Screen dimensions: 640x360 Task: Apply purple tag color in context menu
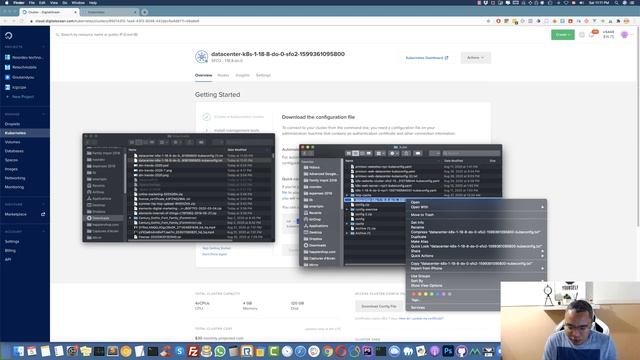444,294
